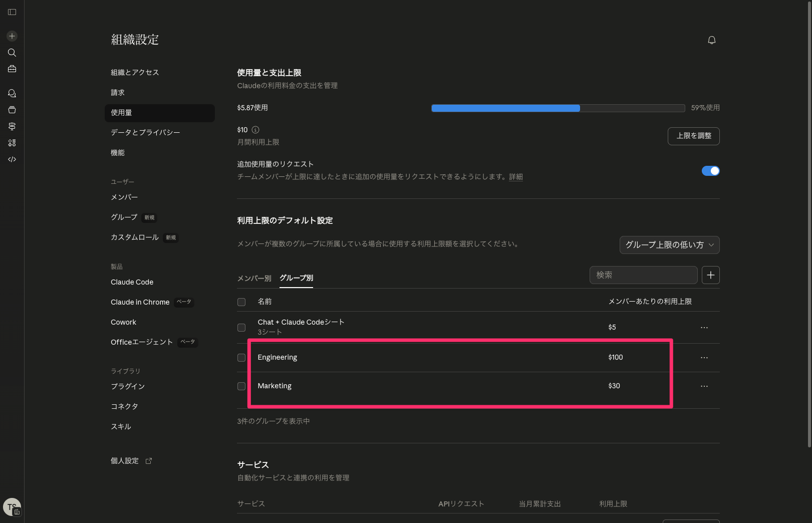
Task: Select the checkbox next to Marketing
Action: tap(241, 386)
